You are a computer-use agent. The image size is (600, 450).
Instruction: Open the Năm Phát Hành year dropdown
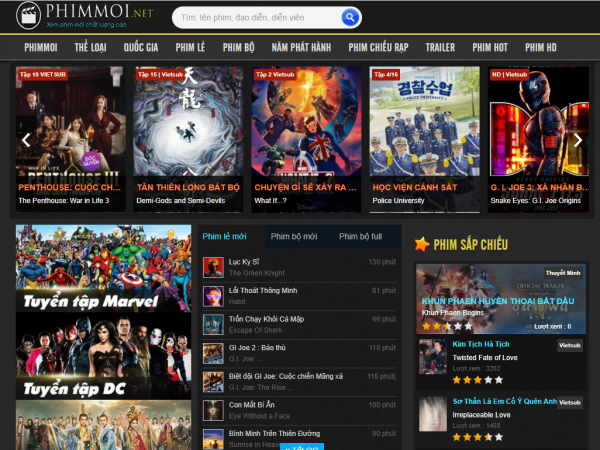[301, 47]
